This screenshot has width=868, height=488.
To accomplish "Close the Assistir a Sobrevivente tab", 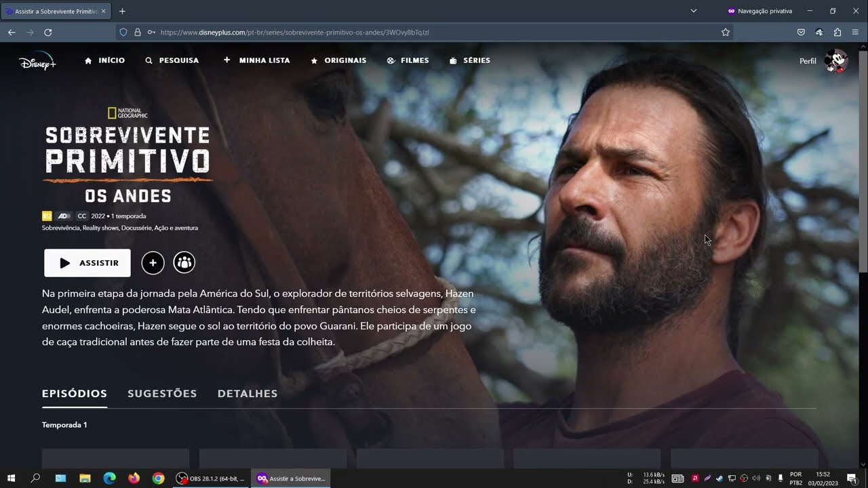I will pyautogui.click(x=103, y=12).
